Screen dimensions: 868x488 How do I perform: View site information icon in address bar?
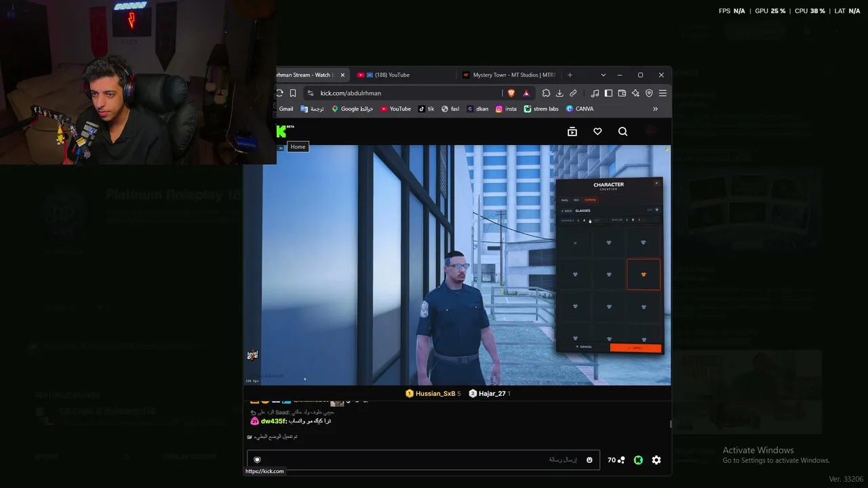coord(311,93)
